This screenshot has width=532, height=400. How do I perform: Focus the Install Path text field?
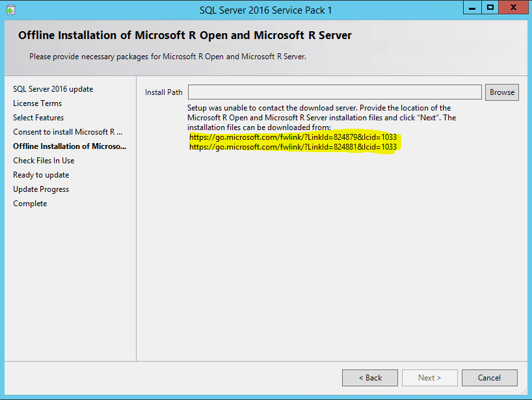point(335,92)
